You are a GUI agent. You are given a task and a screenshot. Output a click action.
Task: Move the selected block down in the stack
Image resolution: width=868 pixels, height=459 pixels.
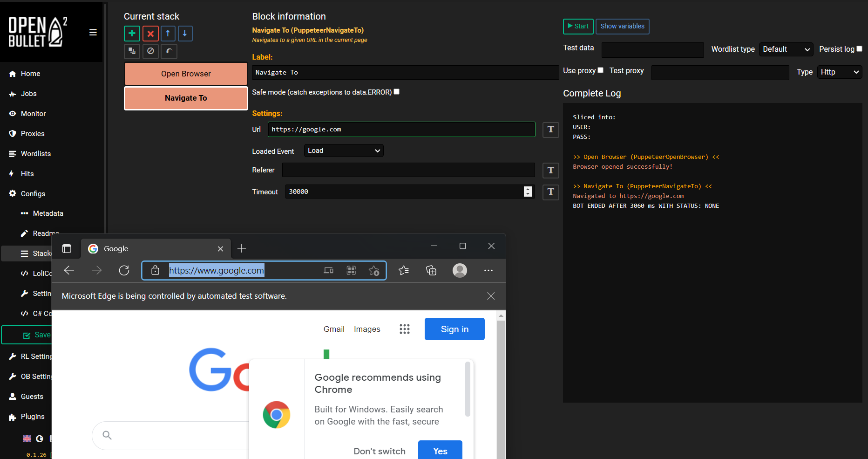pos(185,34)
